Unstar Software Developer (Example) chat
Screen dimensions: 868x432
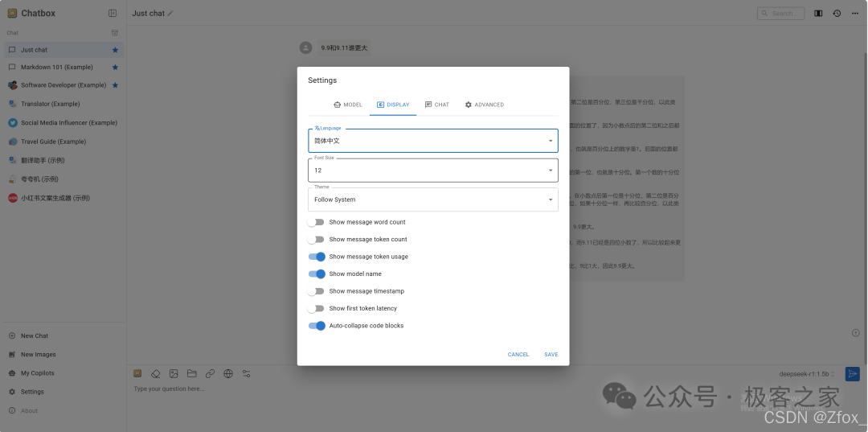click(115, 85)
